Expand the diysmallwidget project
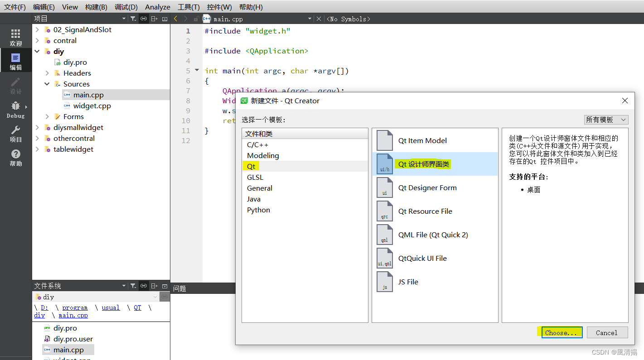Viewport: 644px width, 360px height. [x=37, y=127]
